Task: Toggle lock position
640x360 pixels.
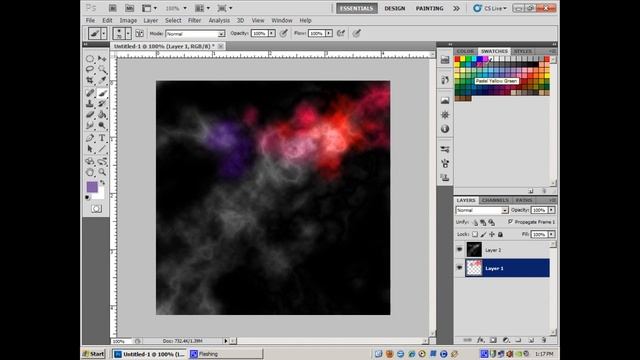Action: tap(492, 234)
